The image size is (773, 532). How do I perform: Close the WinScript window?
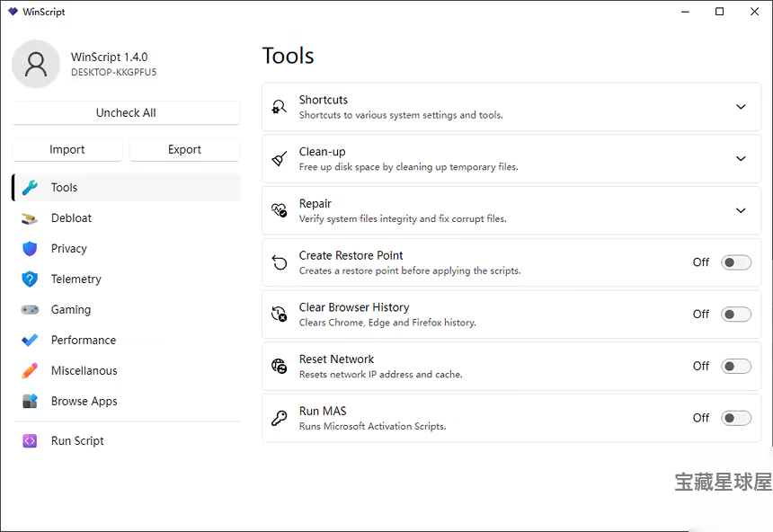[755, 12]
